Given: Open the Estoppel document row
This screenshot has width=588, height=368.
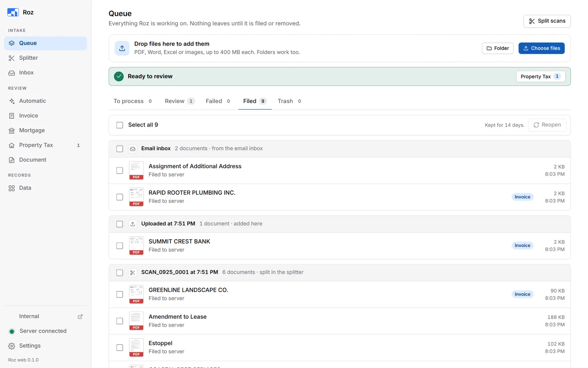Looking at the screenshot, I should 340,347.
